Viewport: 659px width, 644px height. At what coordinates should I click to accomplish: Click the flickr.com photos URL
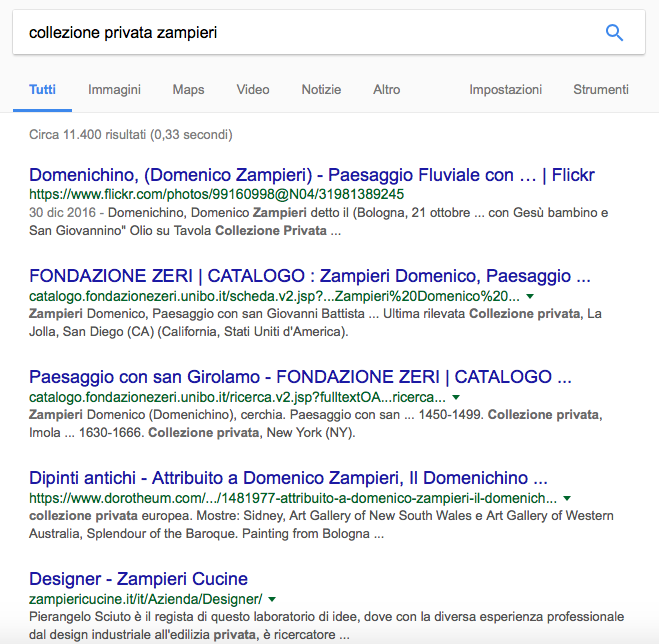216,194
